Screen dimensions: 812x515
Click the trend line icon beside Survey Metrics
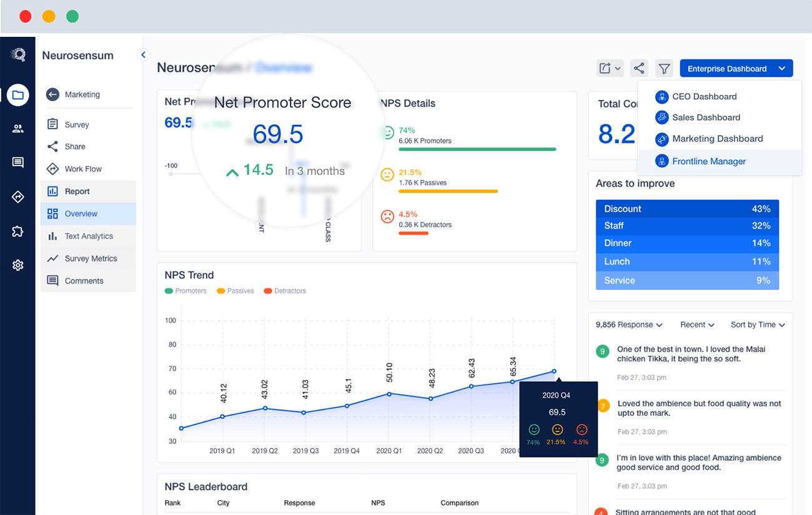coord(53,258)
